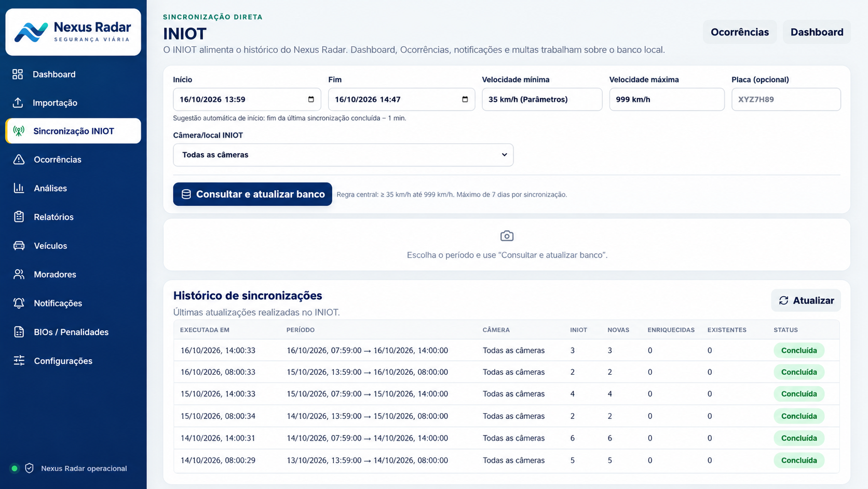
Task: Click the Veículos car icon
Action: click(x=19, y=246)
